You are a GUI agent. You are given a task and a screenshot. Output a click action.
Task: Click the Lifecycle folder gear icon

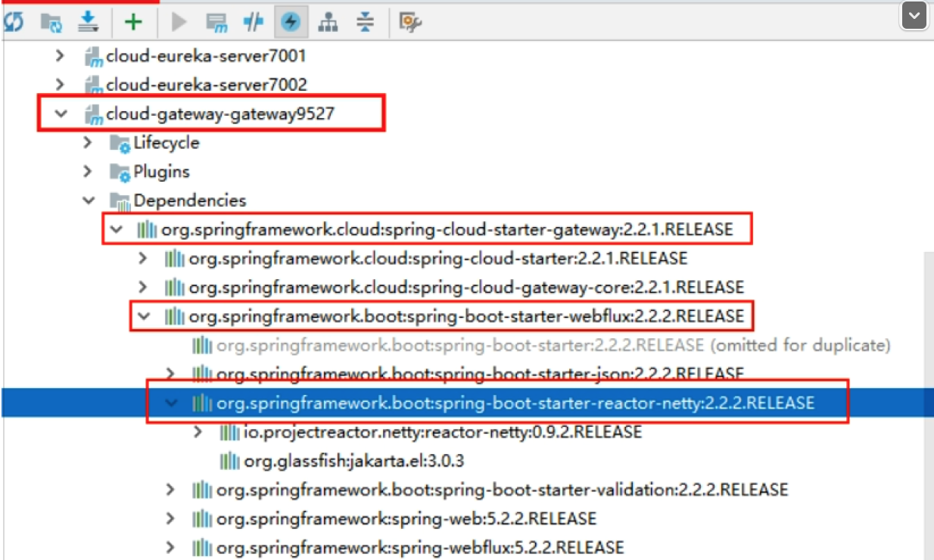pos(120,144)
